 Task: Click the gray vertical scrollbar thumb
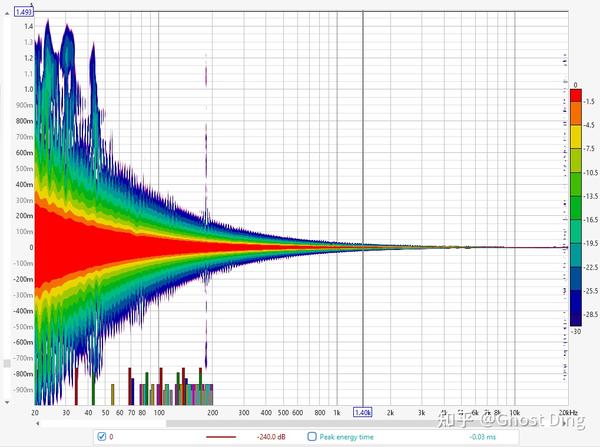[x=7, y=363]
